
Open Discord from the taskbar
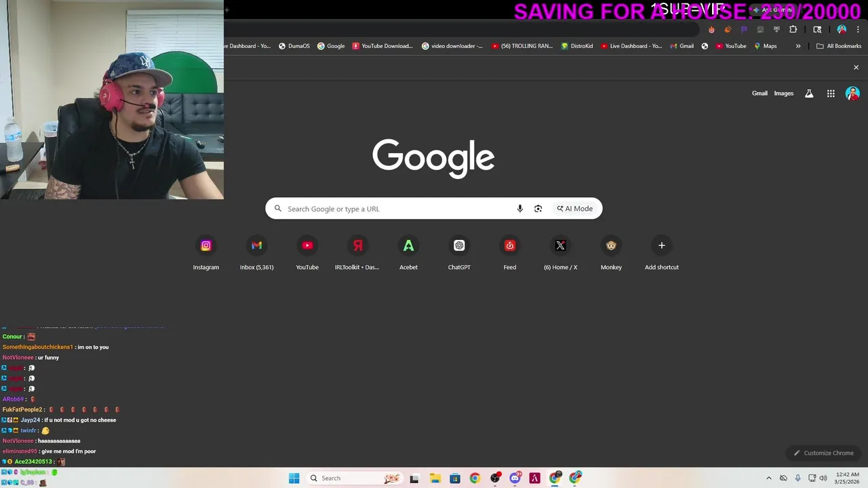point(515,479)
